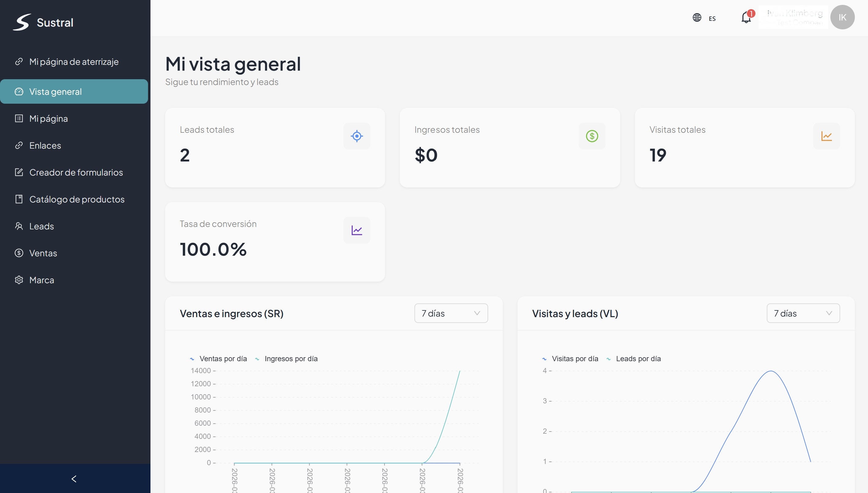Open the 7 días dropdown for Ventas e ingresos
The height and width of the screenshot is (493, 868).
pos(451,313)
